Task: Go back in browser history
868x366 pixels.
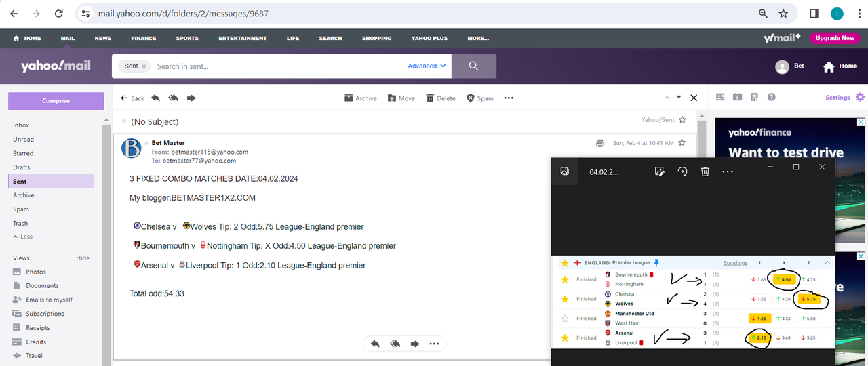Action: 14,14
